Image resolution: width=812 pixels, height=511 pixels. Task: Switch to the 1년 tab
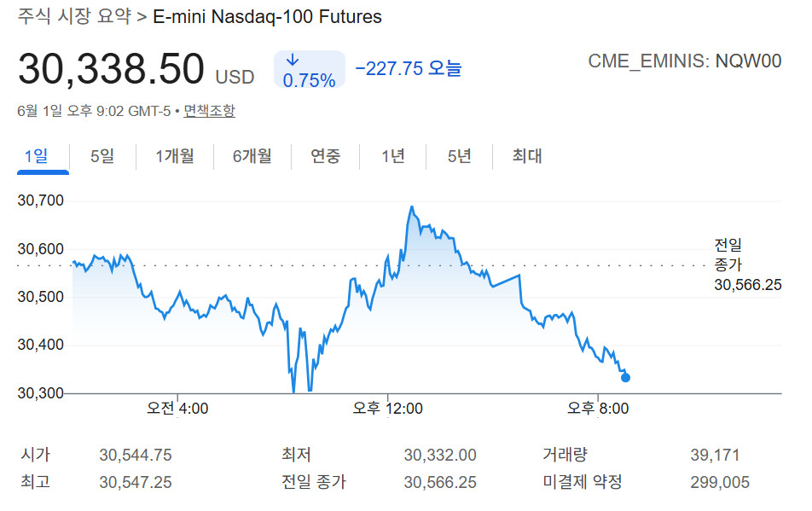(392, 156)
